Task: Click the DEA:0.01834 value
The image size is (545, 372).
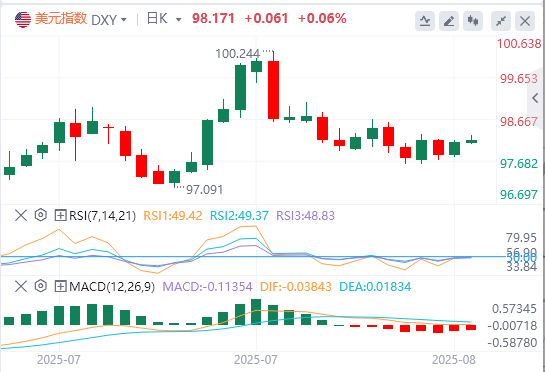Action: click(x=375, y=287)
